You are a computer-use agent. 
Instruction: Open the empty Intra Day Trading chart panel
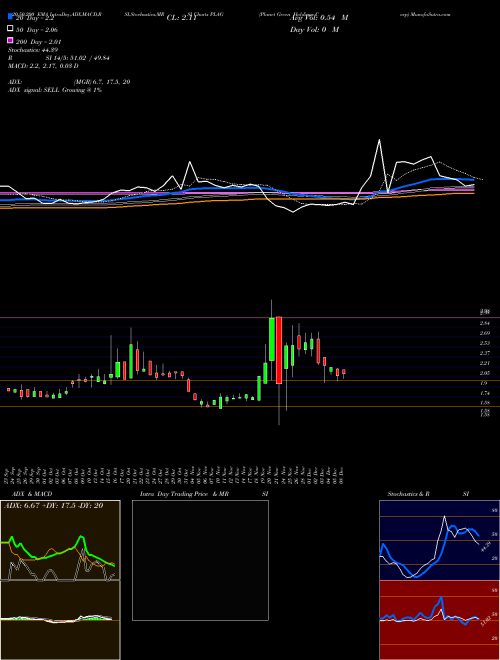[200, 560]
